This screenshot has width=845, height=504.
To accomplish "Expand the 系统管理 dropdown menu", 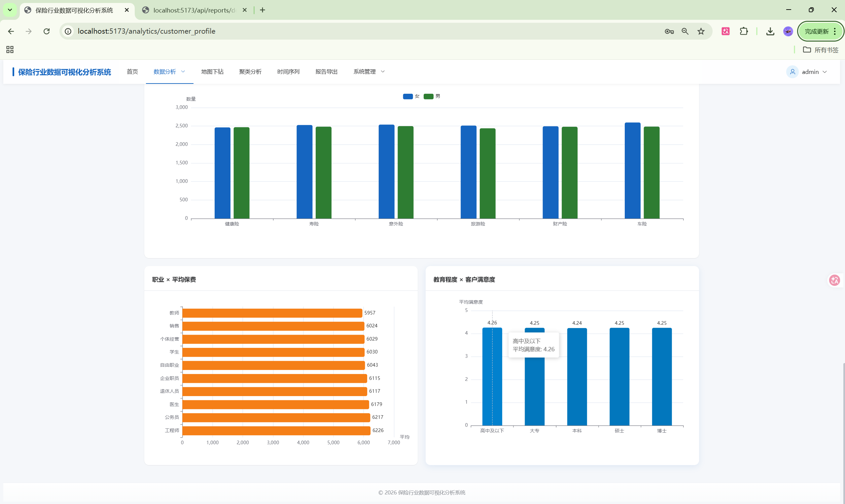I will (369, 72).
